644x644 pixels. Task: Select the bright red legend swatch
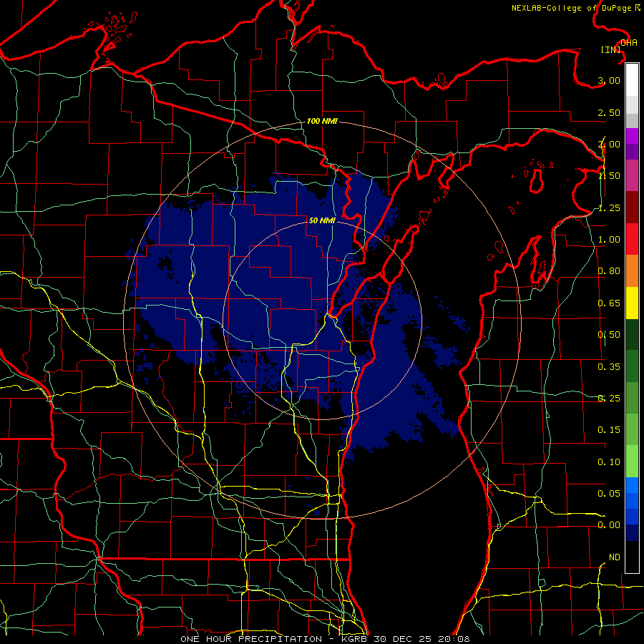tap(632, 240)
